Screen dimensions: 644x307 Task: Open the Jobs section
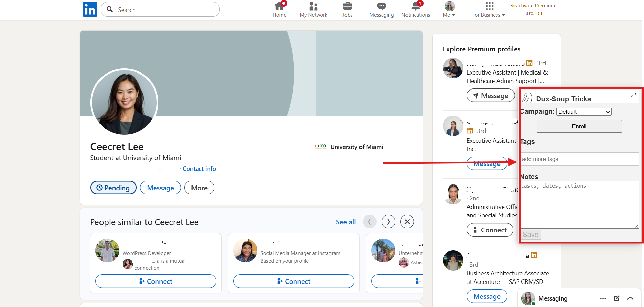click(x=347, y=6)
